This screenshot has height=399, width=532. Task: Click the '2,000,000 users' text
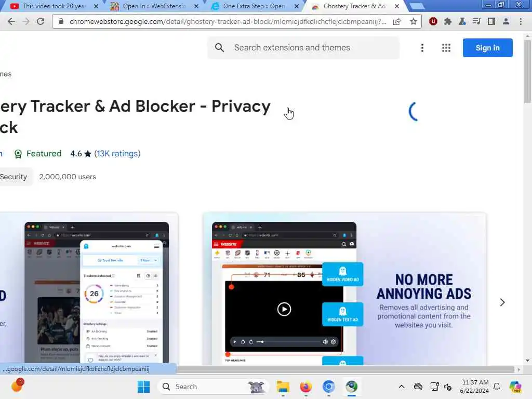pos(68,177)
